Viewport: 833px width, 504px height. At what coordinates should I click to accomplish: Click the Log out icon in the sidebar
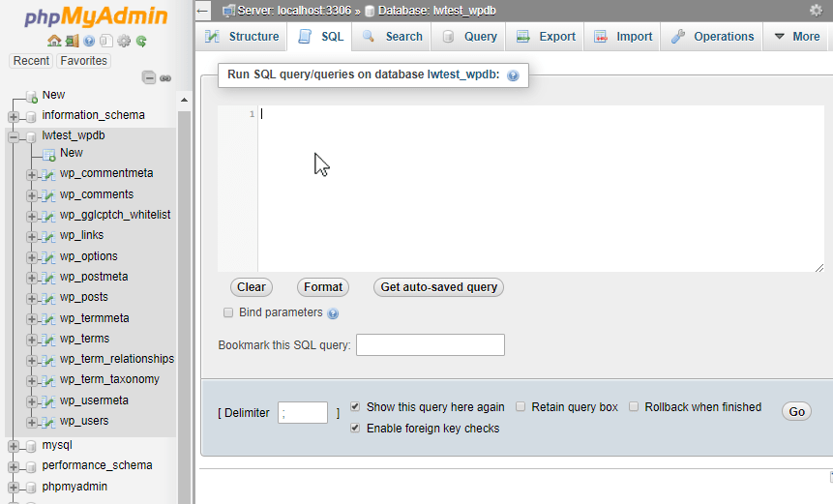[x=72, y=41]
